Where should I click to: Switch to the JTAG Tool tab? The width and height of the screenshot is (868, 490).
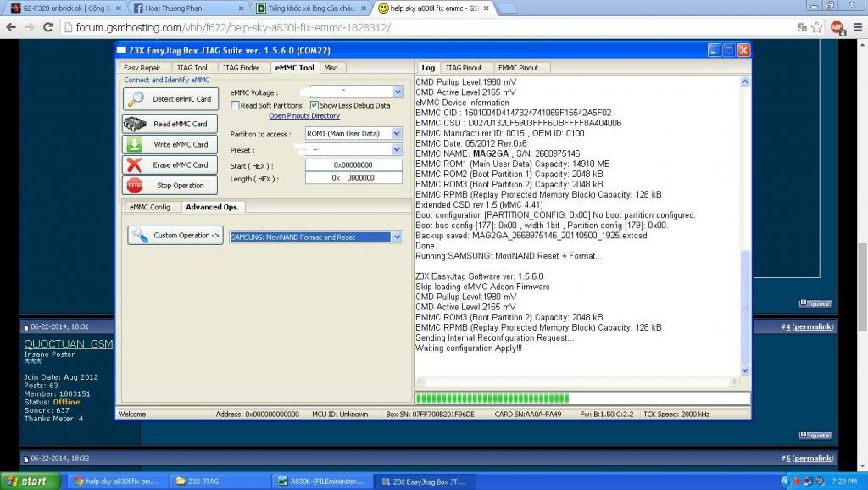192,68
